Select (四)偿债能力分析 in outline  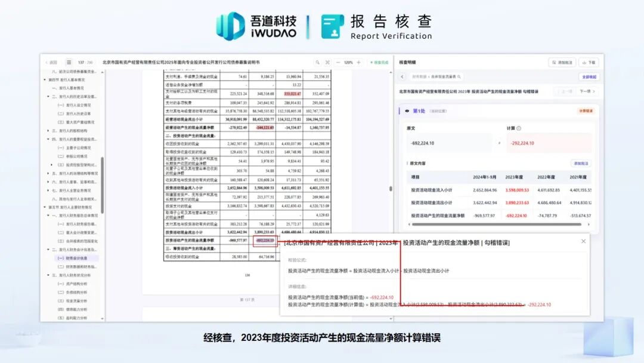pos(72,309)
